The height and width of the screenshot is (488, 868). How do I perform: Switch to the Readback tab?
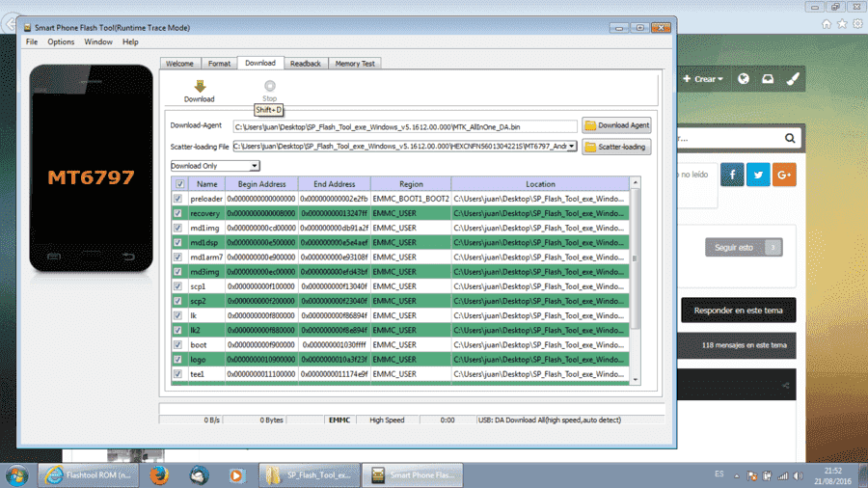pyautogui.click(x=306, y=64)
